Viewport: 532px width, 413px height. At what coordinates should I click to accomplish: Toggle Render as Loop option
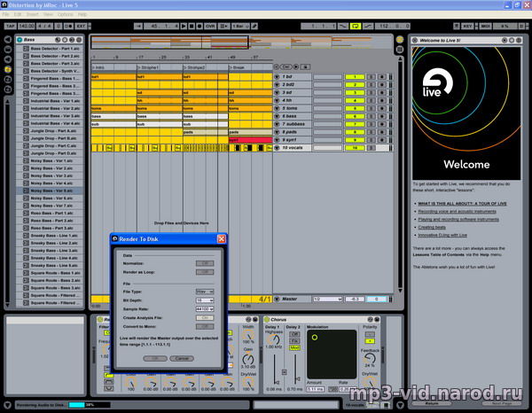pyautogui.click(x=205, y=272)
